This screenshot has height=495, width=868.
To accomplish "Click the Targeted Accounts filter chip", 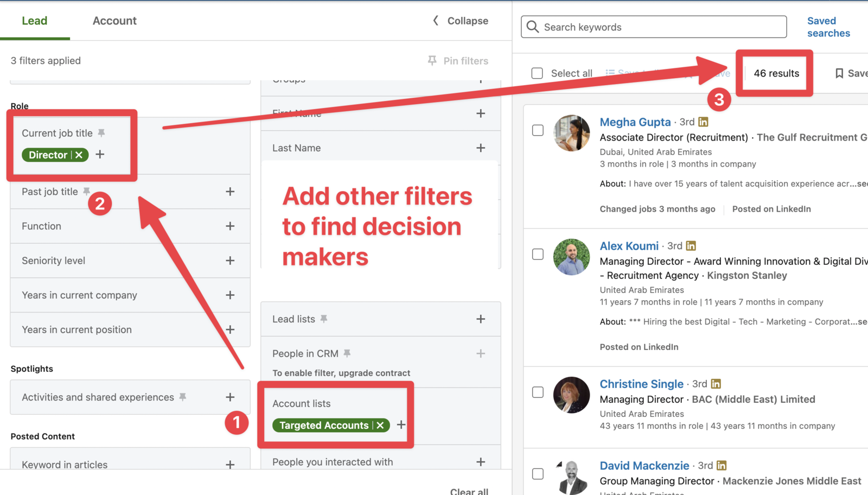I will tap(331, 426).
